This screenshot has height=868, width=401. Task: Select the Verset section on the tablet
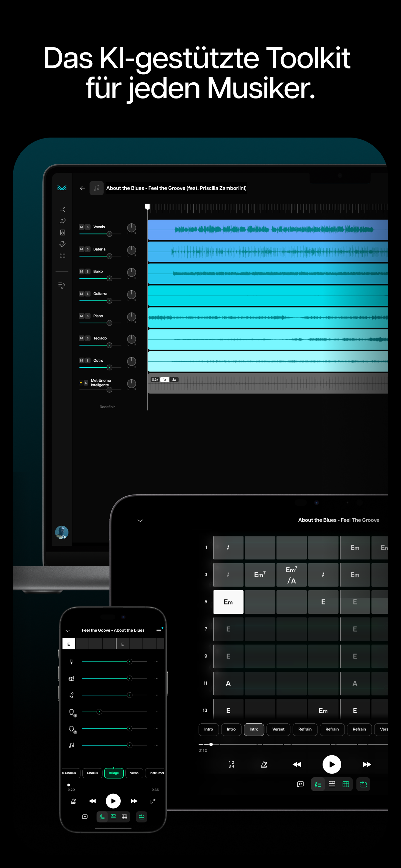tap(278, 729)
